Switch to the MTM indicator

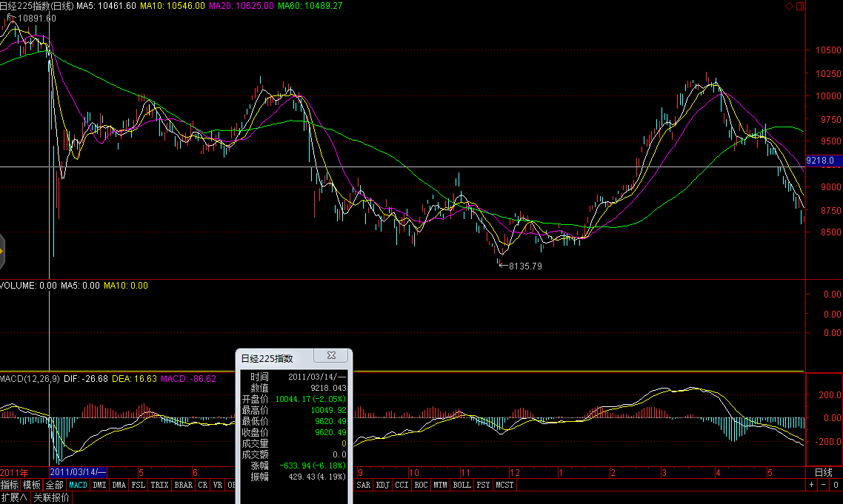[x=441, y=485]
